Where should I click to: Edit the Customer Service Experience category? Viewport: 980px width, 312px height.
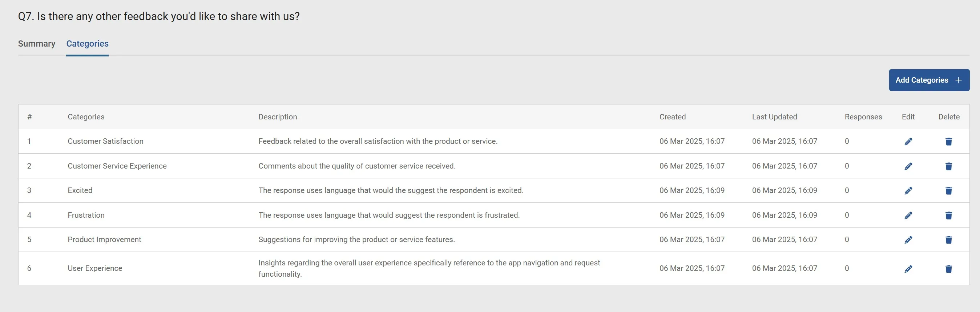coord(908,166)
